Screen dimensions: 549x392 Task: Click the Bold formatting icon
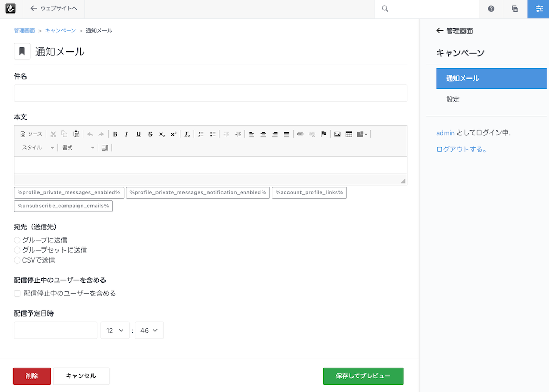(115, 134)
